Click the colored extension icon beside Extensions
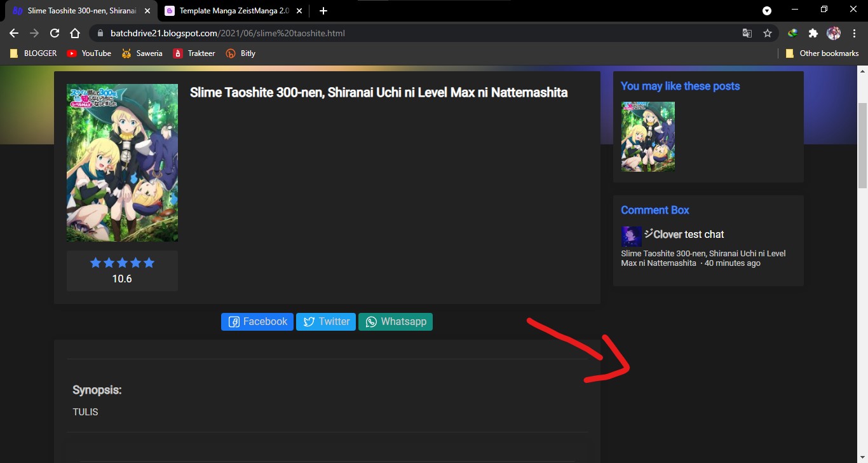This screenshot has height=463, width=868. click(793, 33)
